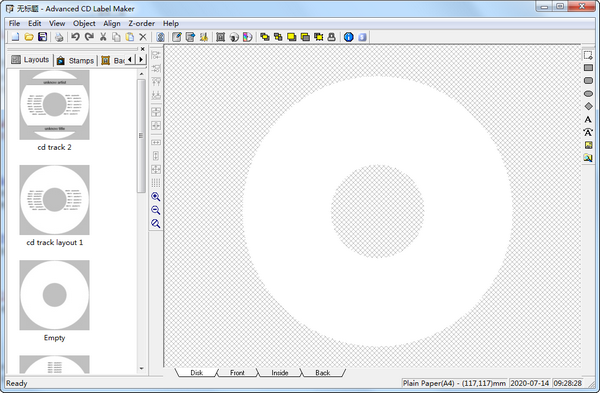Click the save floppy disk icon
Viewport: 600px width, 393px height.
pyautogui.click(x=42, y=37)
